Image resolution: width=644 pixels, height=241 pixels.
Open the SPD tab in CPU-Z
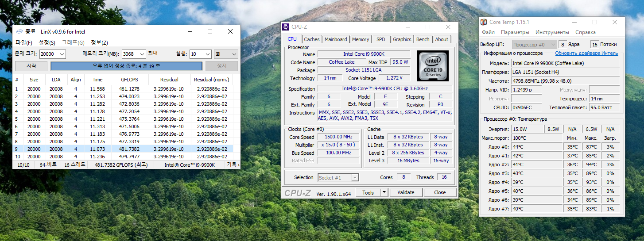pos(381,39)
